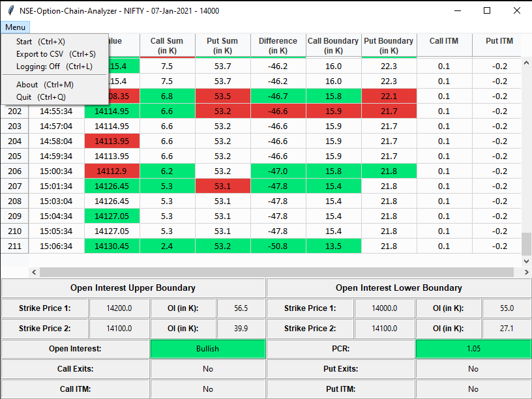The height and width of the screenshot is (399, 532).
Task: Minimize the NSE-Option-Chain-Analyzer window
Action: [458, 10]
